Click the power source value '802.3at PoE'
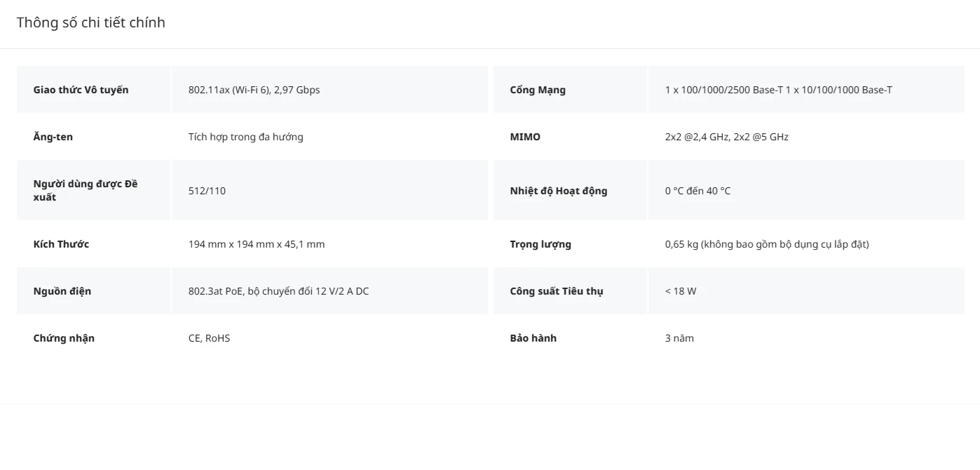This screenshot has height=470, width=980. click(215, 291)
